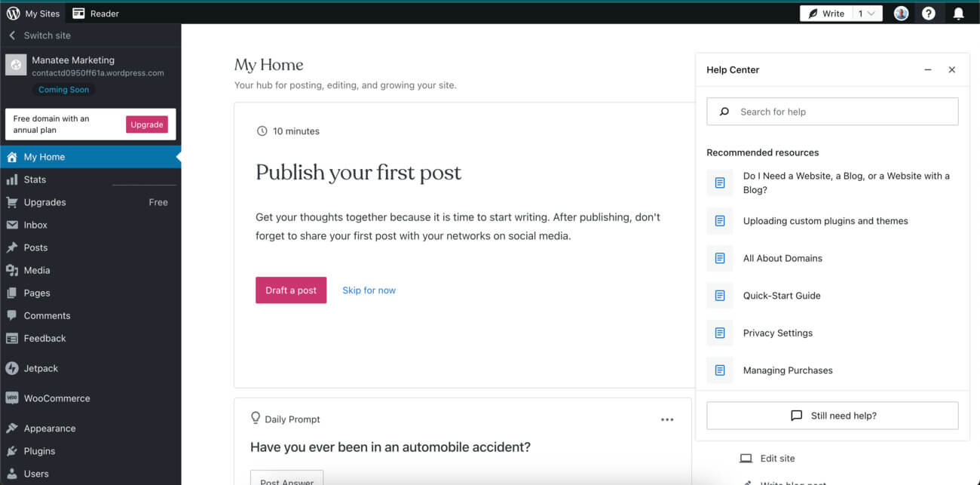Click the Coming Soon badge
The width and height of the screenshot is (980, 485).
point(64,90)
